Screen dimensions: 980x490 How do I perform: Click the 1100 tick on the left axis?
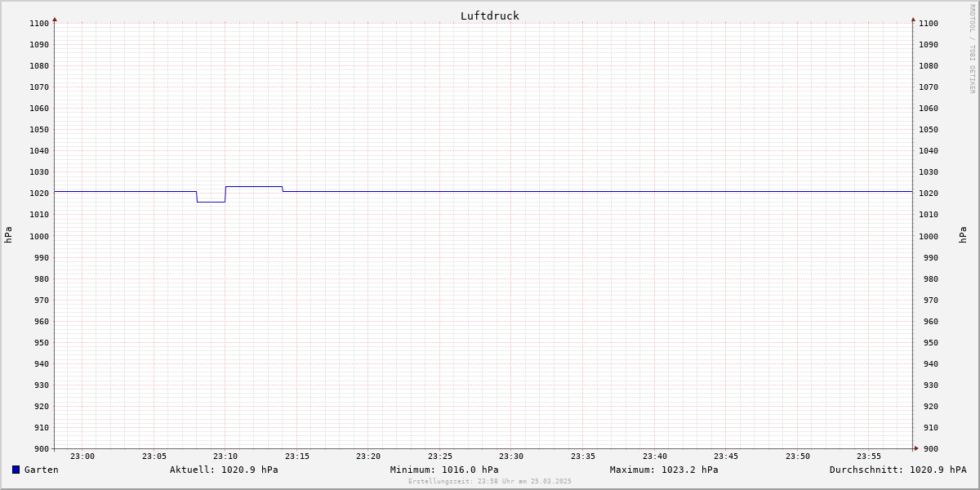39,24
